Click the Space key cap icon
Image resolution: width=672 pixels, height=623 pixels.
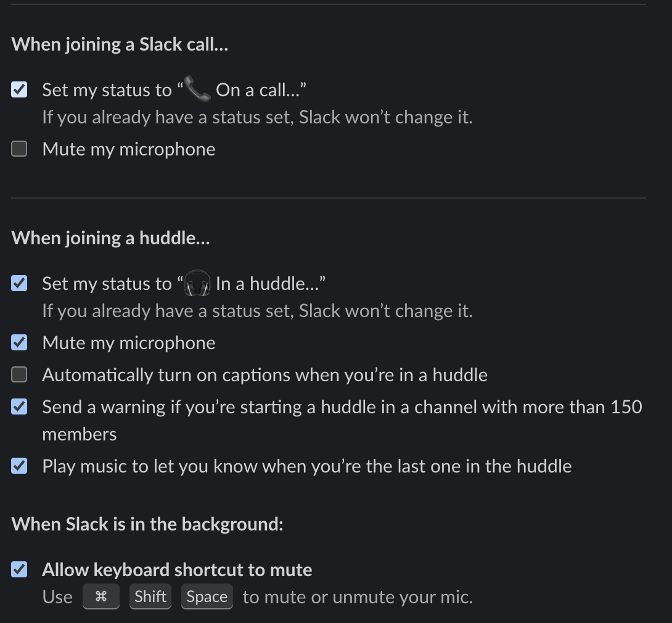[207, 596]
